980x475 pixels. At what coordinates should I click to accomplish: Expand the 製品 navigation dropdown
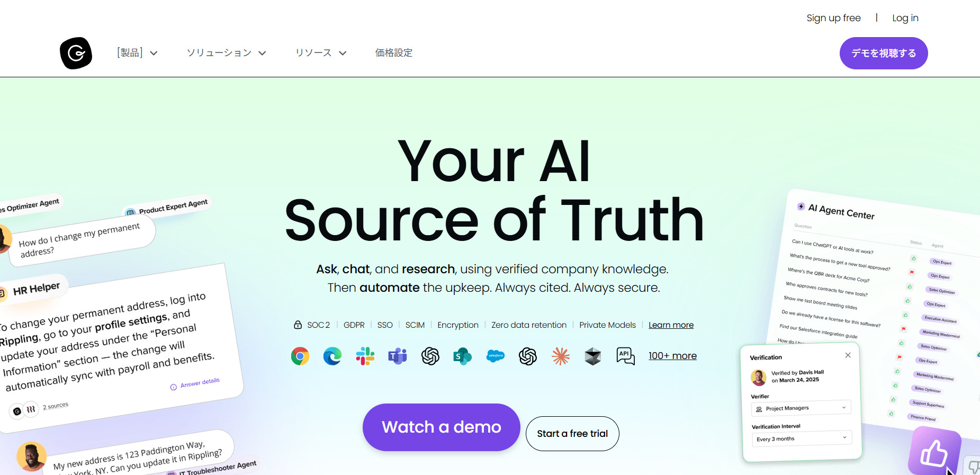tap(137, 53)
